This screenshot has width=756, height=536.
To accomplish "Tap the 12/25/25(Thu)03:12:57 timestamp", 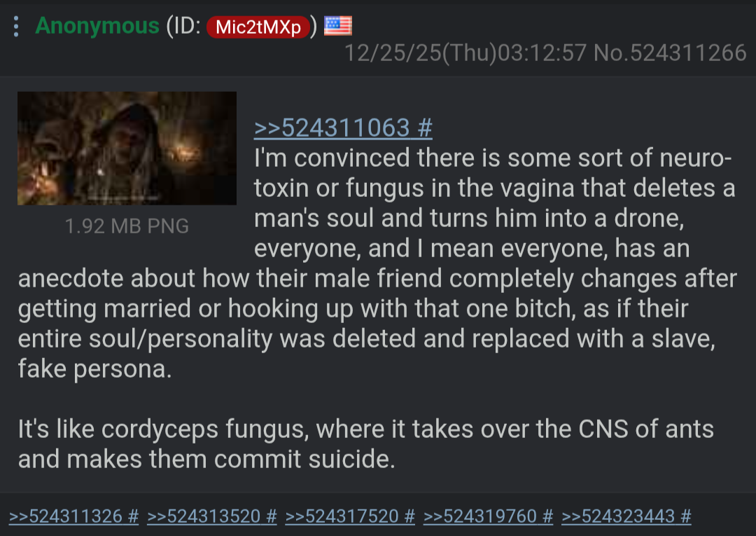I will click(465, 53).
